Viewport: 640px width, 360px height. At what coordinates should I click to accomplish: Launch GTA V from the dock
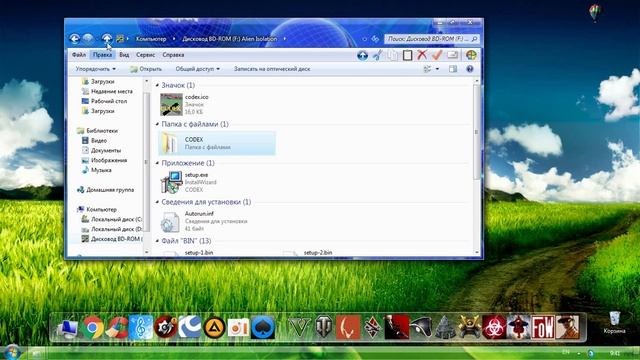pyautogui.click(x=299, y=327)
